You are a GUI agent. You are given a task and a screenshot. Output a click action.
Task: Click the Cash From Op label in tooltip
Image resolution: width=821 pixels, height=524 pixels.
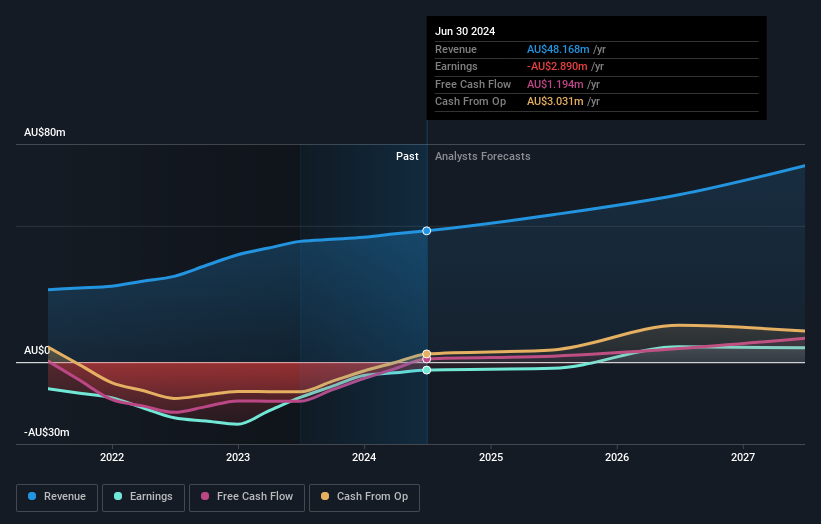coord(470,102)
